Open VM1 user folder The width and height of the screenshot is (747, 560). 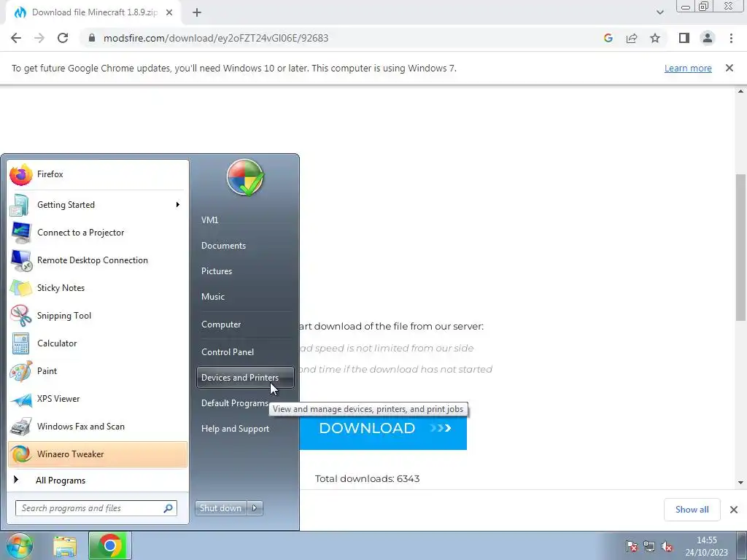245,220
